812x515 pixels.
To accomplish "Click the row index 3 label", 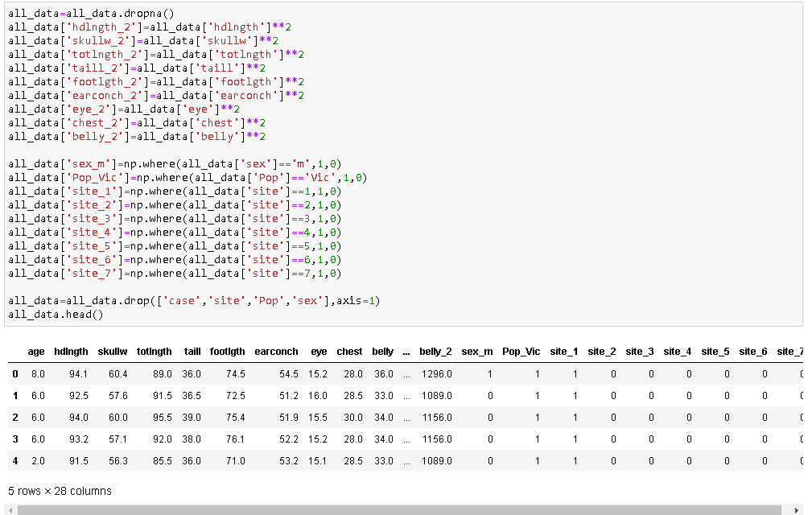I will pos(15,439).
